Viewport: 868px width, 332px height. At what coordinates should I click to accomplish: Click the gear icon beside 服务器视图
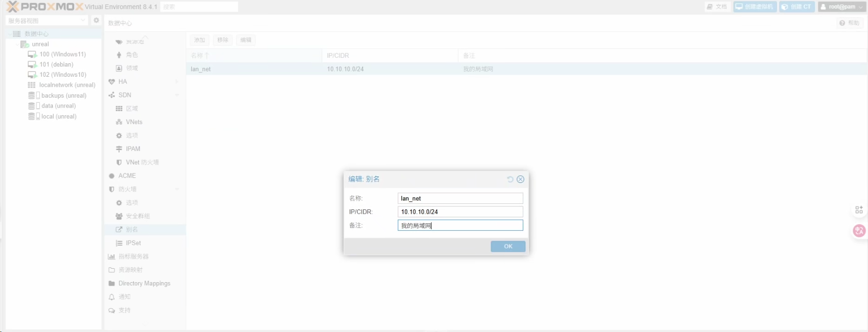click(96, 20)
